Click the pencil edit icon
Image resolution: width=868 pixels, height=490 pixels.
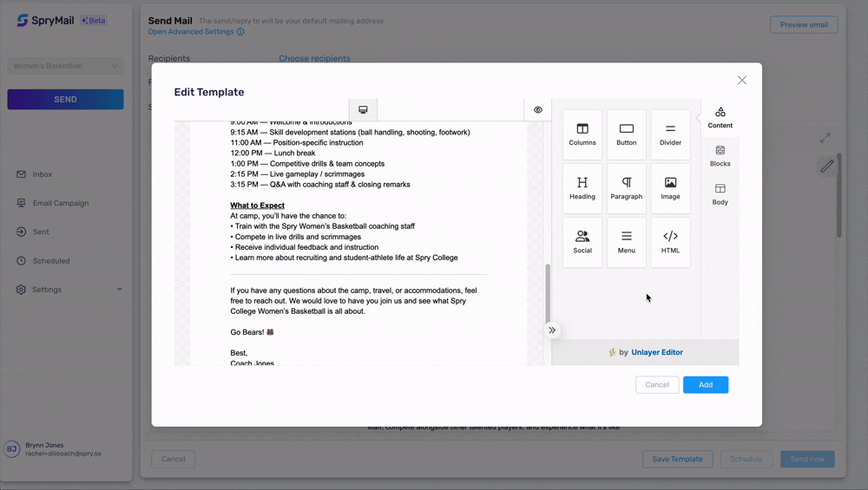pyautogui.click(x=826, y=166)
